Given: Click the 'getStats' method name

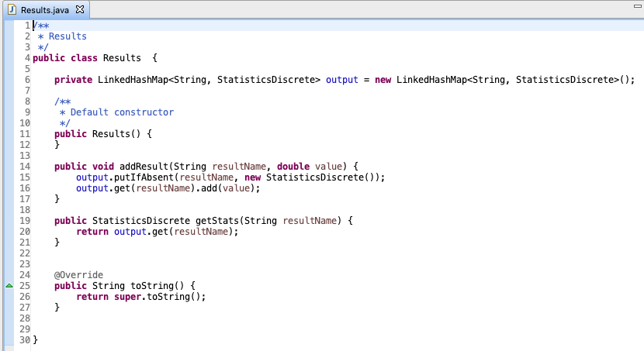Looking at the screenshot, I should [x=216, y=221].
